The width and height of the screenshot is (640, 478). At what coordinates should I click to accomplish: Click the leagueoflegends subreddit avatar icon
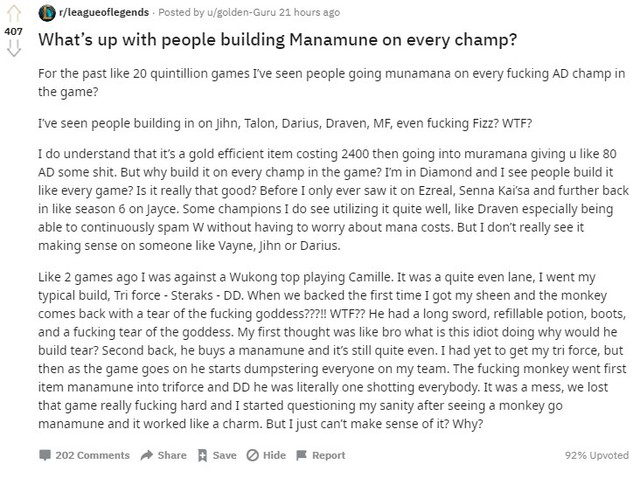[x=46, y=13]
